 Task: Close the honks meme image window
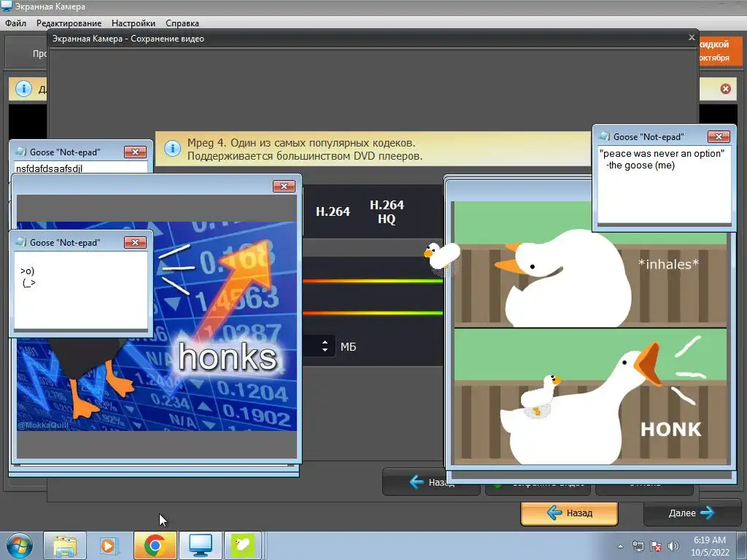(284, 186)
